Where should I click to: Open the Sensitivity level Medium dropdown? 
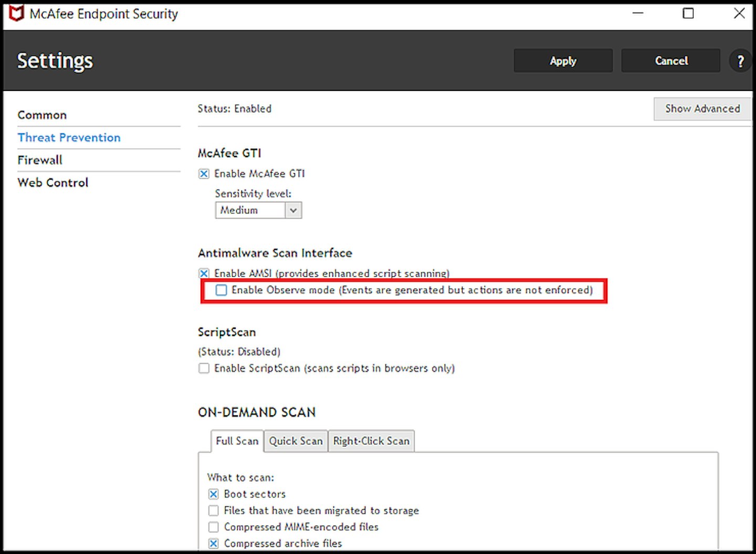(258, 210)
